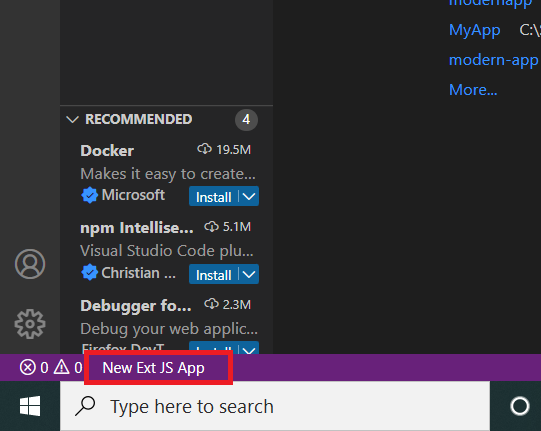This screenshot has width=541, height=431.
Task: Click the Debugger for Firefox download cloud icon
Action: [211, 304]
